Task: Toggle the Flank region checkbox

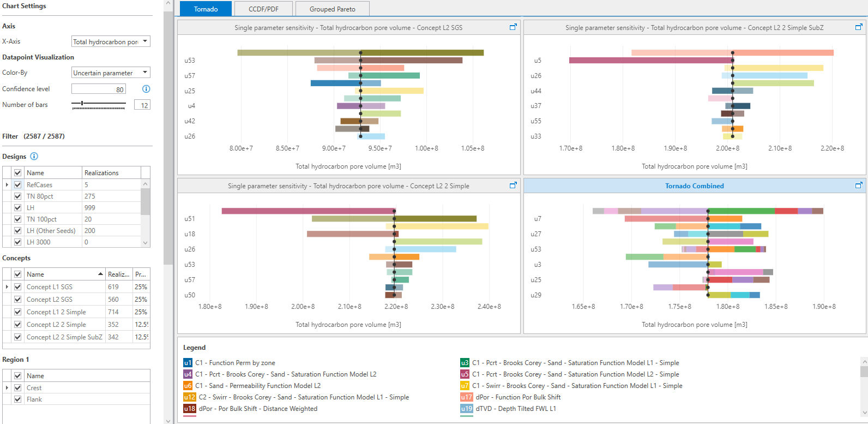Action: click(18, 399)
